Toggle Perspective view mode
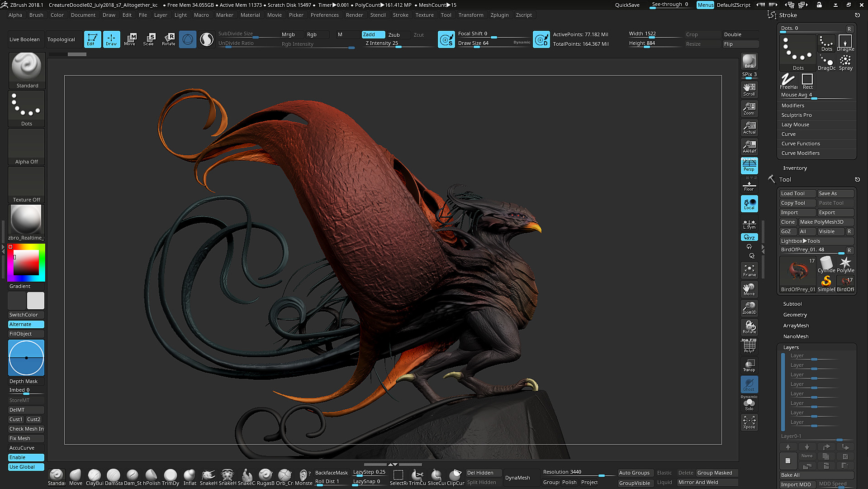The image size is (868, 489). (x=749, y=165)
